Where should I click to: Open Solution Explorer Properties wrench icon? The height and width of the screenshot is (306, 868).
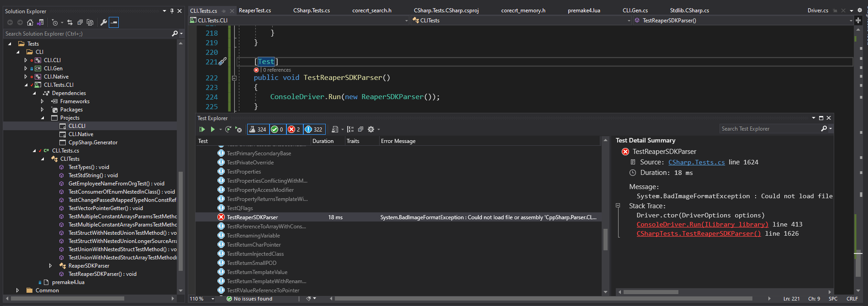click(x=104, y=22)
